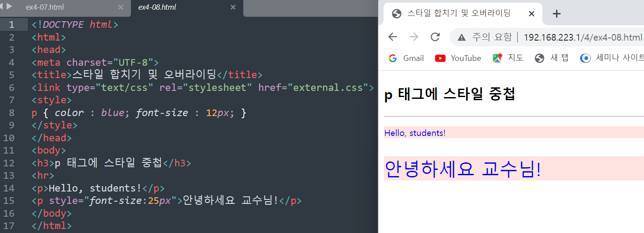The height and width of the screenshot is (233, 644).
Task: Click the <h3> heading code line
Action: 111,163
